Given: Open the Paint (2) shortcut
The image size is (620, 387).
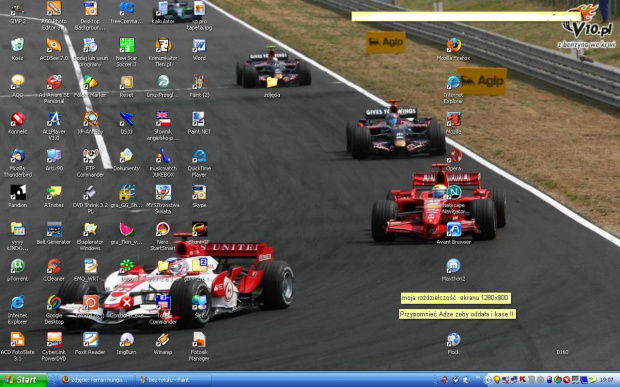Looking at the screenshot, I should pos(199,86).
